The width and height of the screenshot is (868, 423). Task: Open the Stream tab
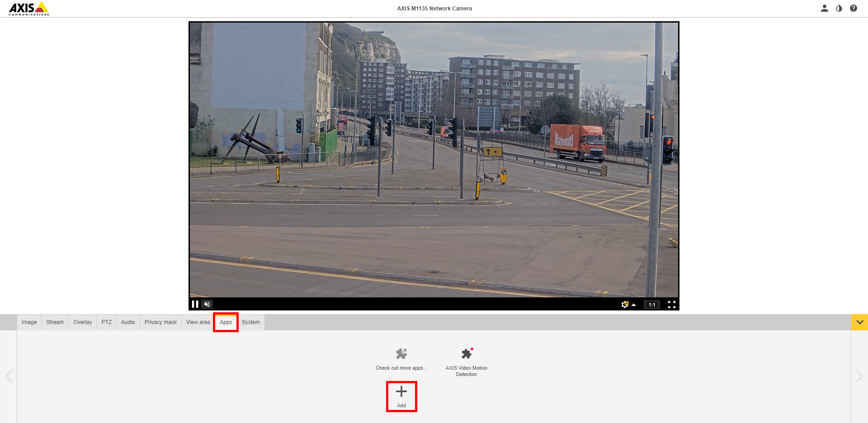point(55,322)
